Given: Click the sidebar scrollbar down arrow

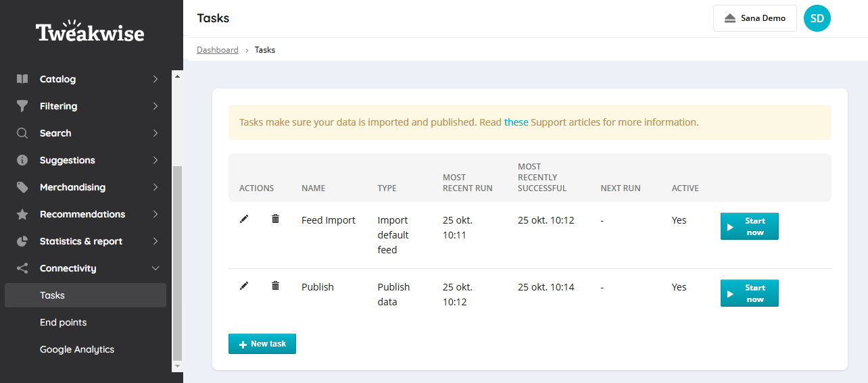Looking at the screenshot, I should (178, 366).
